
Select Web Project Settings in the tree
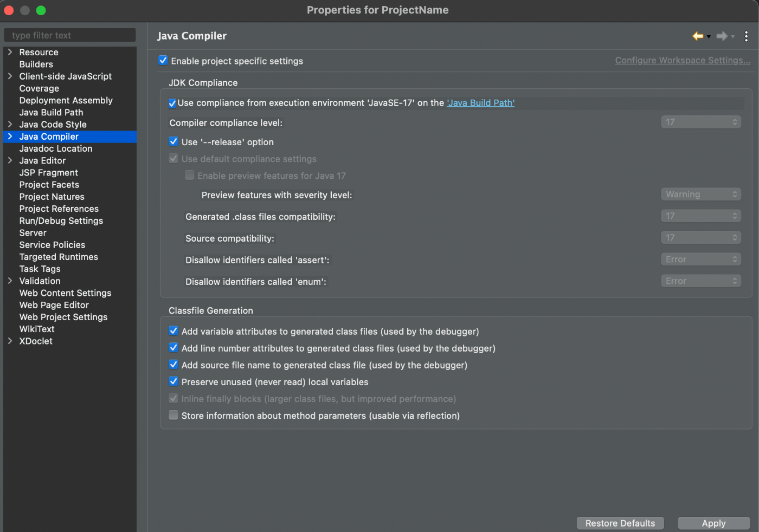pos(63,317)
